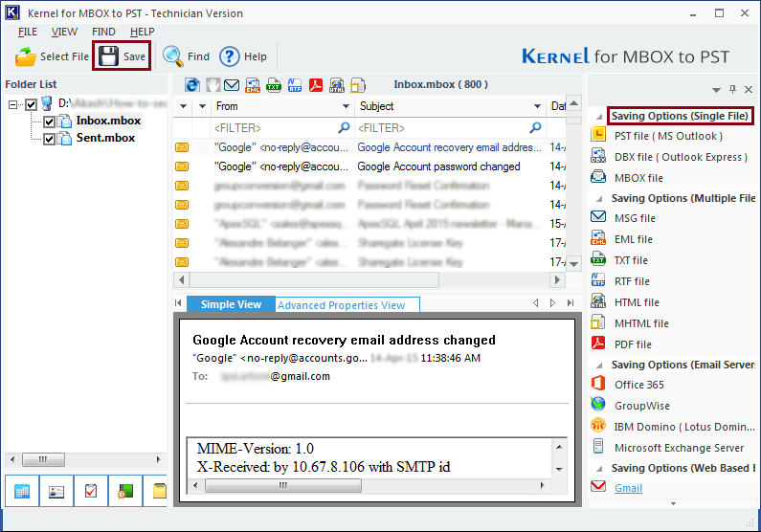The image size is (761, 532).
Task: Open Calendar view icon at bottom left
Action: [x=22, y=491]
